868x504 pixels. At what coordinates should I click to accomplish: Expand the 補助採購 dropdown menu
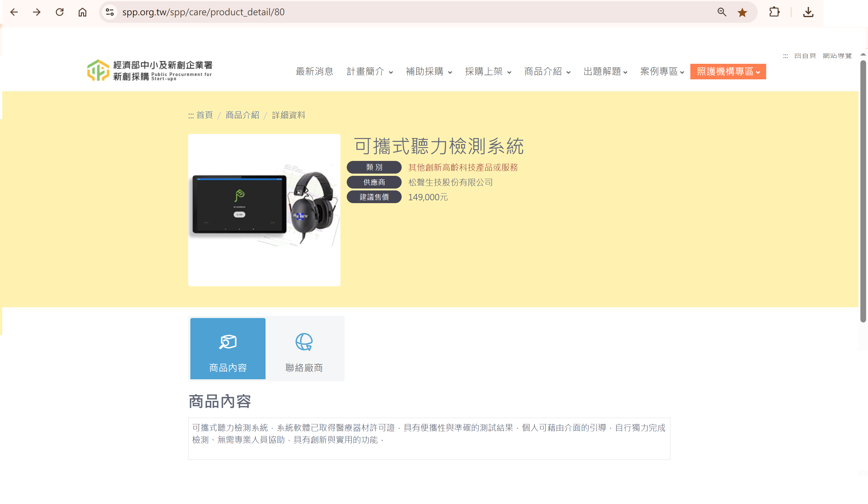click(429, 72)
